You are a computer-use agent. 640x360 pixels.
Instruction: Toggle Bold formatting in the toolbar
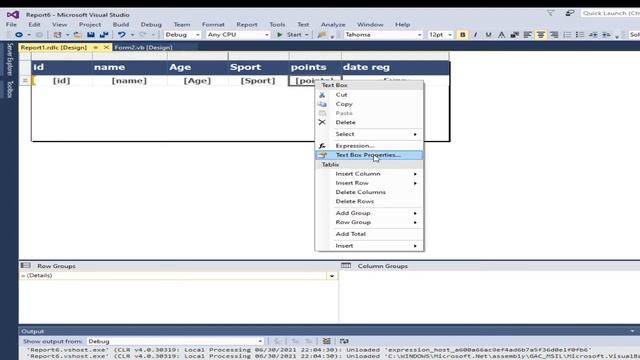coord(462,35)
